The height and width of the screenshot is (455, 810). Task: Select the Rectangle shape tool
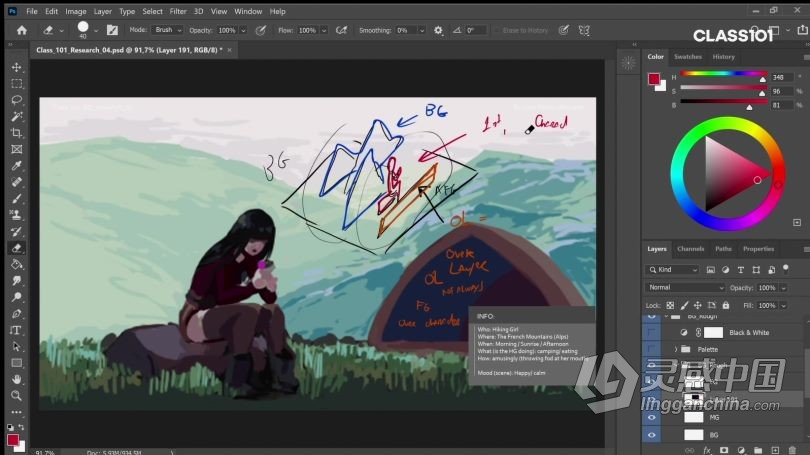point(17,363)
